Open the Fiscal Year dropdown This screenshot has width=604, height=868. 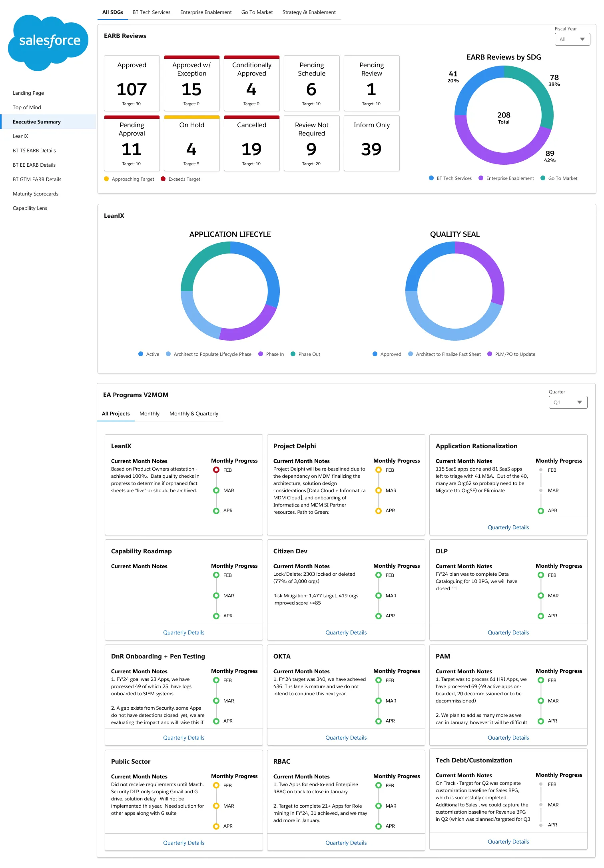[572, 39]
